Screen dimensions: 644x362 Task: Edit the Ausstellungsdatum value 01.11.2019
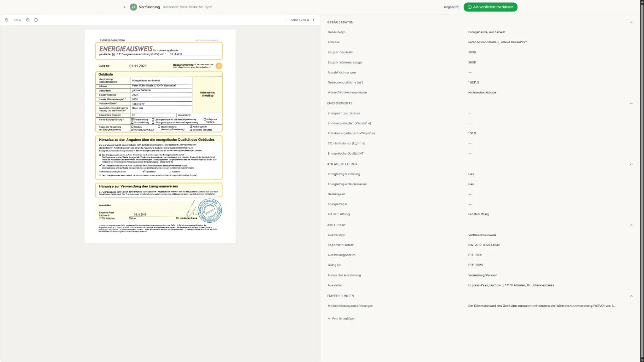pyautogui.click(x=475, y=255)
